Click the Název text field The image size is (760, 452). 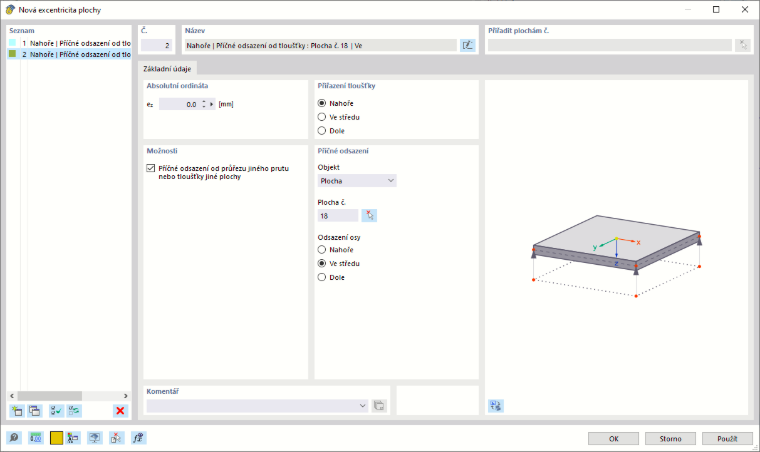click(320, 46)
